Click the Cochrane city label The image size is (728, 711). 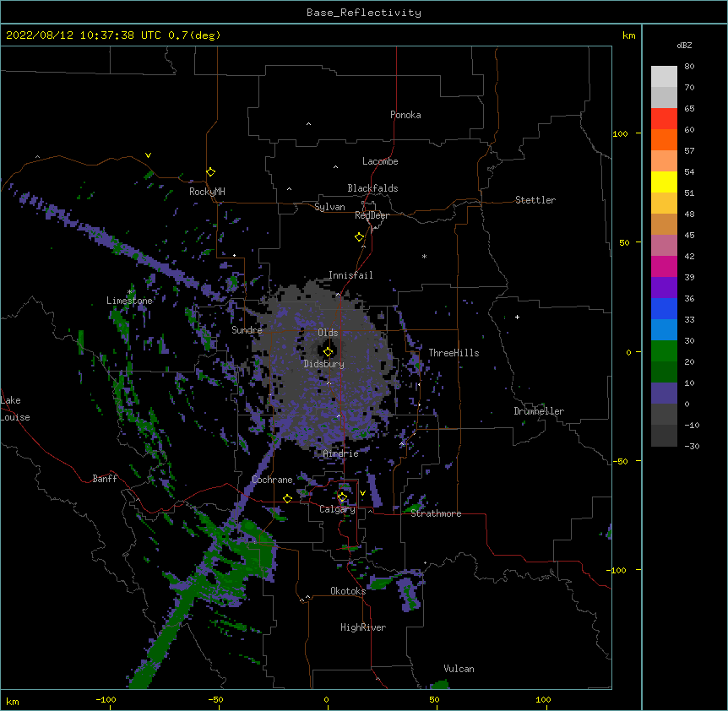click(x=272, y=480)
